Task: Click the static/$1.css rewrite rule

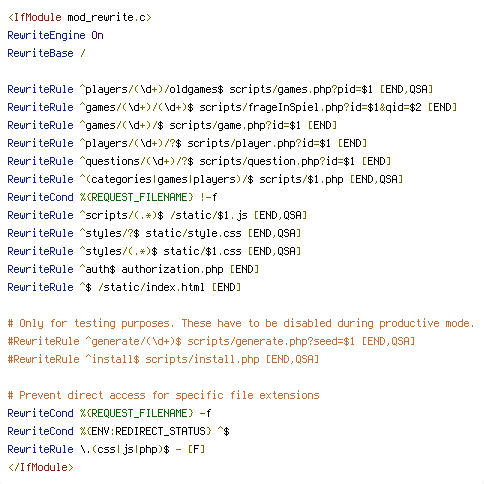Action: click(x=154, y=251)
